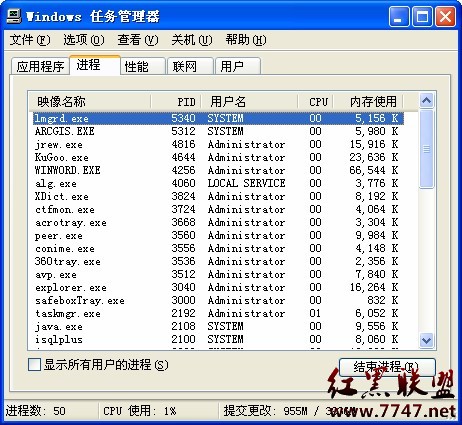Open the 用户 tab

(238, 66)
